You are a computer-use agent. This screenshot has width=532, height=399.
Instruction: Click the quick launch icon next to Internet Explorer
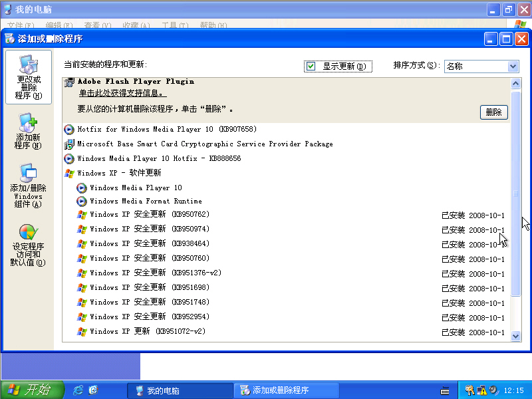93,390
